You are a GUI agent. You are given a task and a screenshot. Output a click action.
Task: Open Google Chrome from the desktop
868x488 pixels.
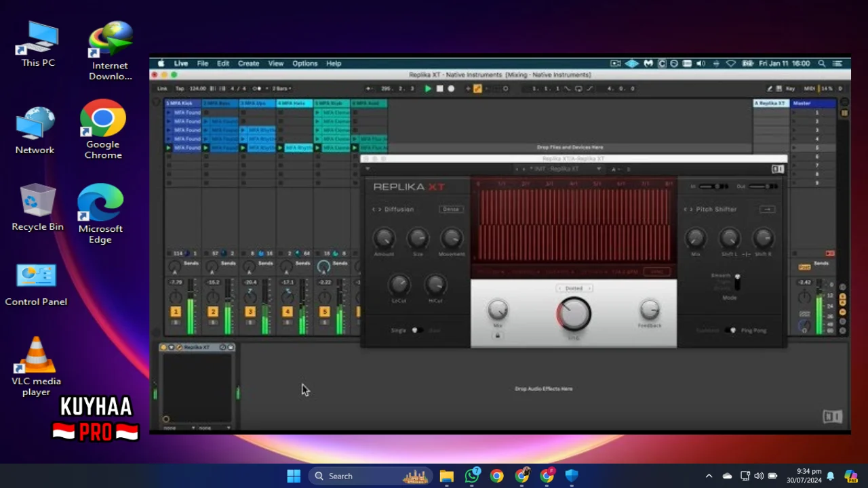103,129
